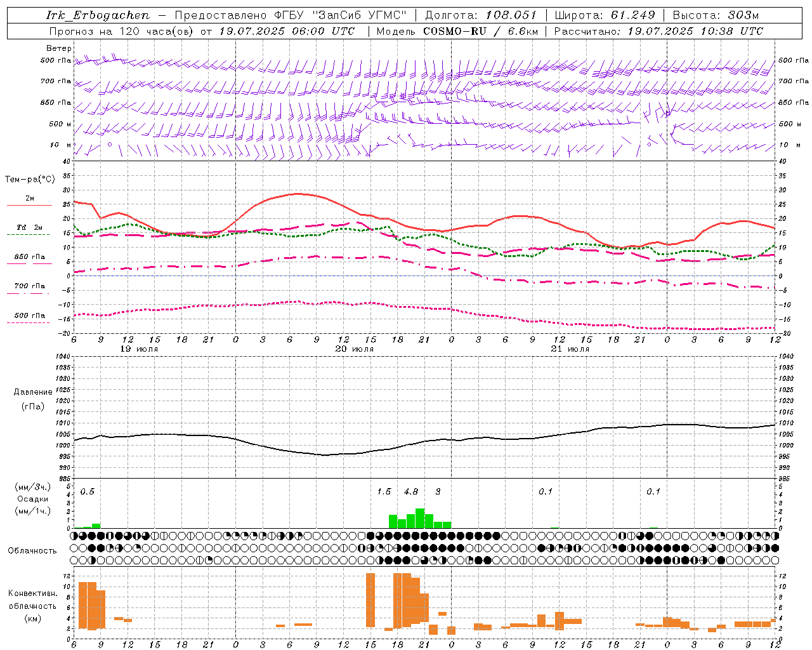Click the 1.5 precipitation total value

[x=384, y=492]
